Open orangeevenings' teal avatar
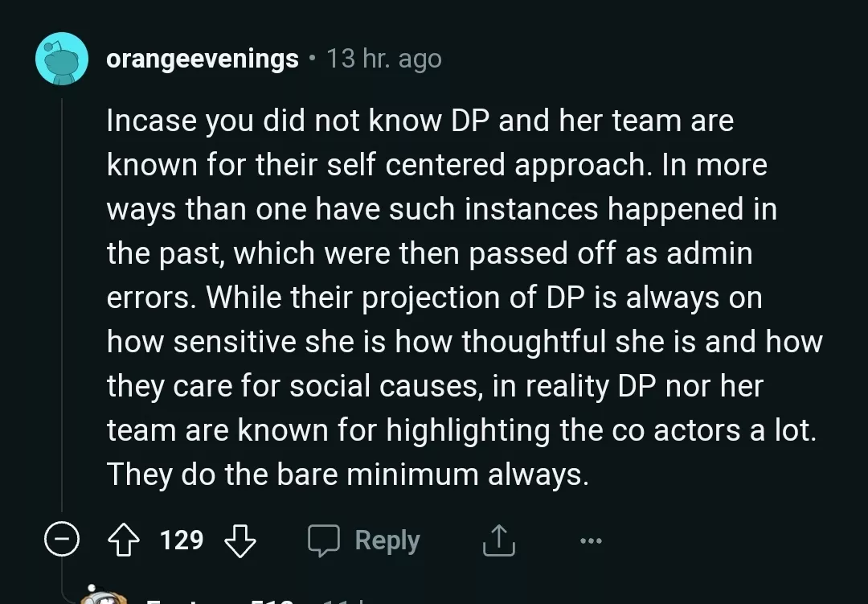 62,58
